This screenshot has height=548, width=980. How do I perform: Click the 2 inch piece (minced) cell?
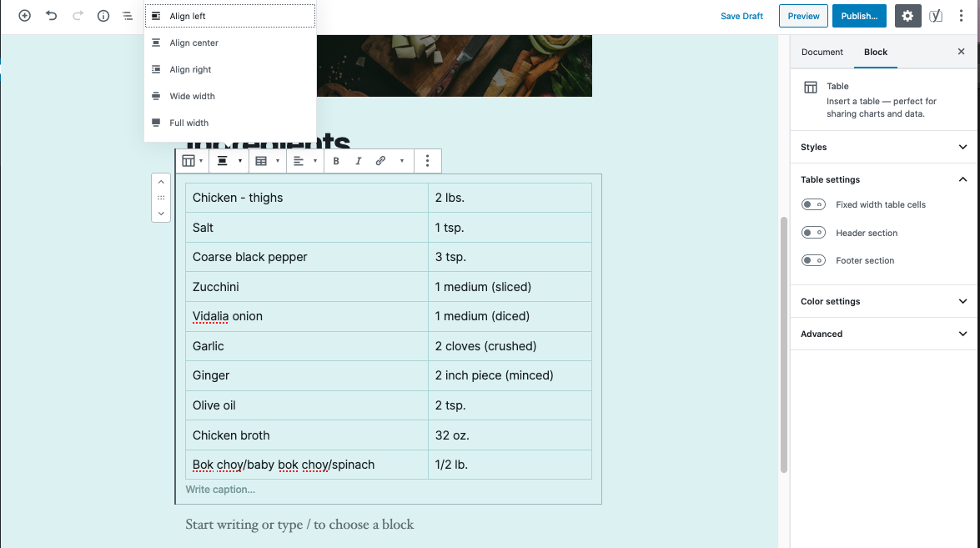(x=510, y=375)
